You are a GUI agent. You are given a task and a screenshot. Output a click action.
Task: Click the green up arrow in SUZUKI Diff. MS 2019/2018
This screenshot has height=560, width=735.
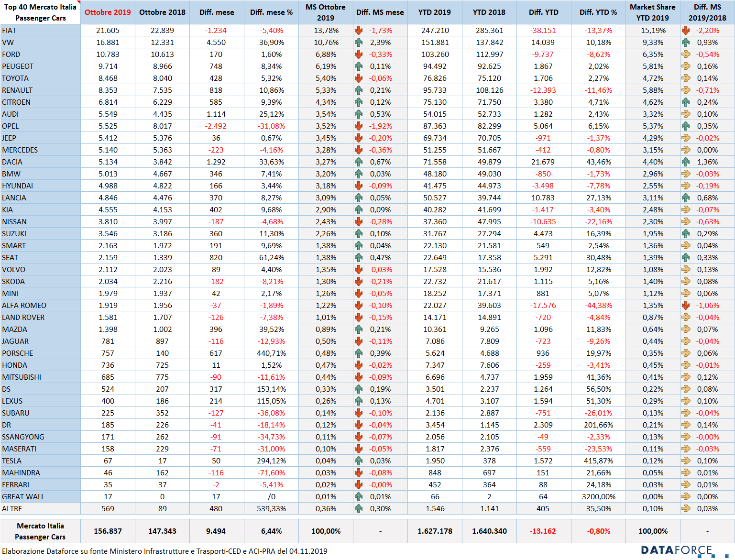[x=686, y=233]
